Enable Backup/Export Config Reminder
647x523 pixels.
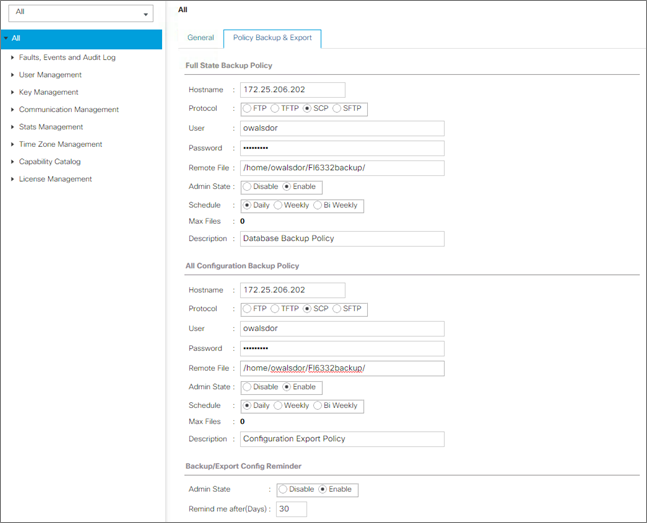[323, 489]
